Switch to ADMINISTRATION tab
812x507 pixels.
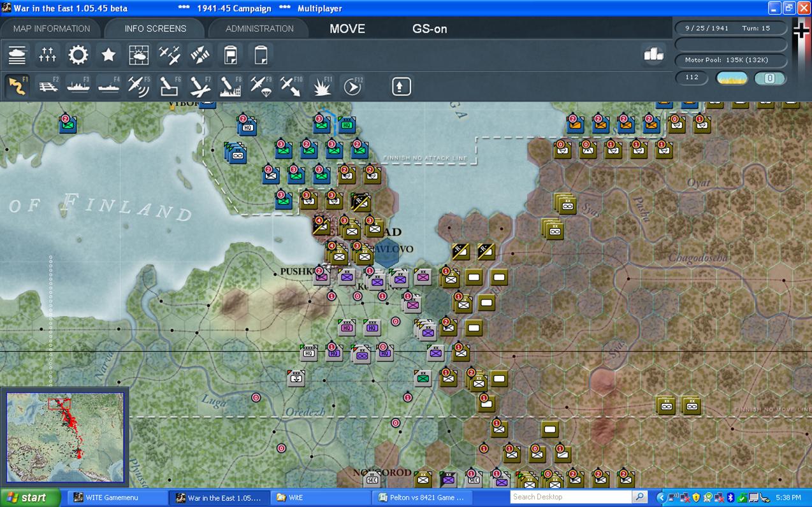point(259,29)
